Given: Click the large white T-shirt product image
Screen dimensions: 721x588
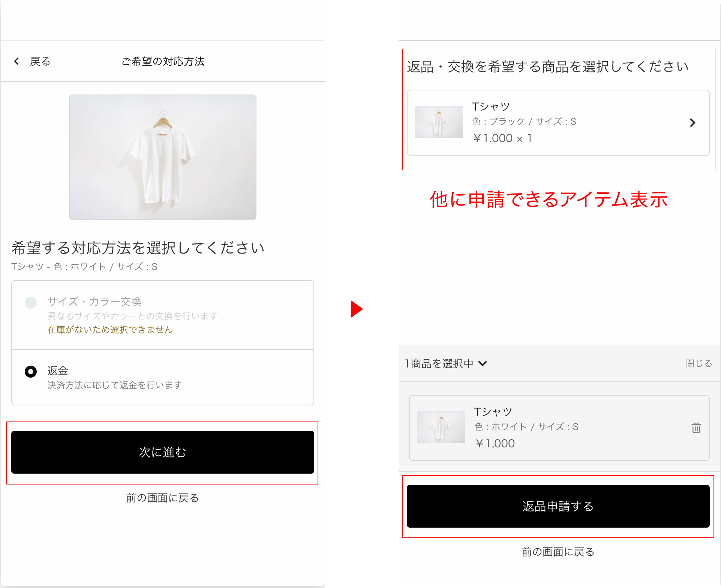Looking at the screenshot, I should point(162,157).
